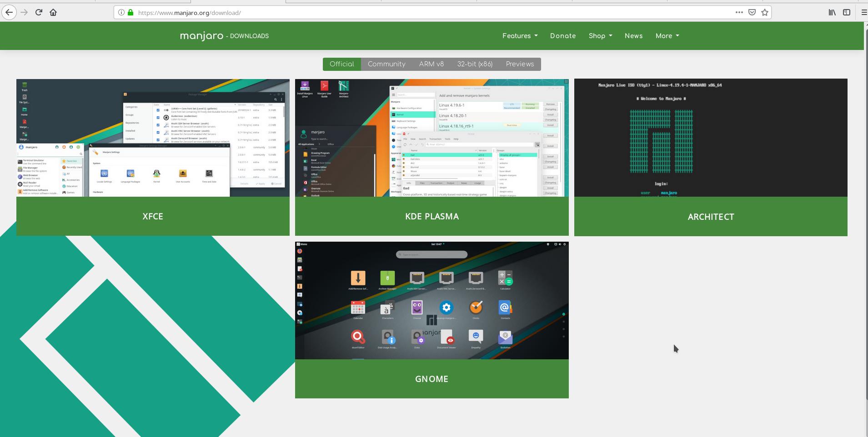Screen dimensions: 868x437
Task: Click the XFCE edition button
Action: (153, 216)
